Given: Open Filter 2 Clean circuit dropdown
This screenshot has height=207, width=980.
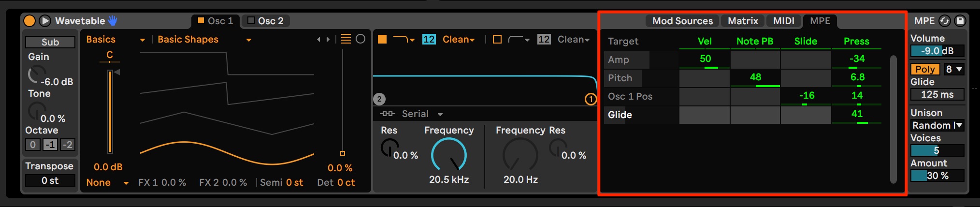Looking at the screenshot, I should click(x=574, y=40).
